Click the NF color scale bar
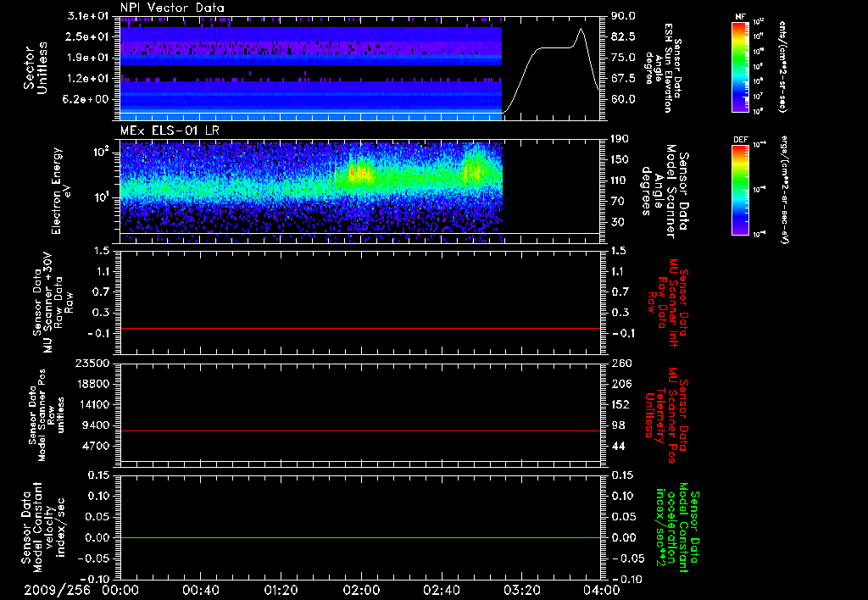Viewport: 868px width, 600px height. point(741,66)
